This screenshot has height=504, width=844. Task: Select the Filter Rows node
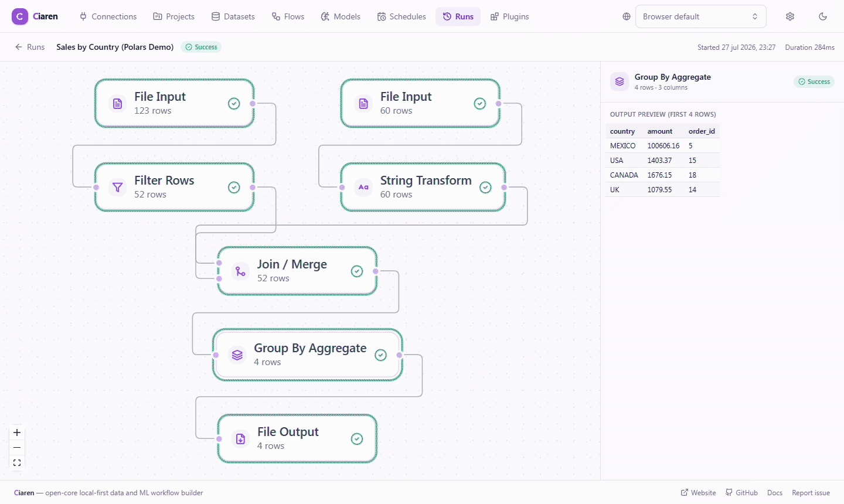coord(175,187)
